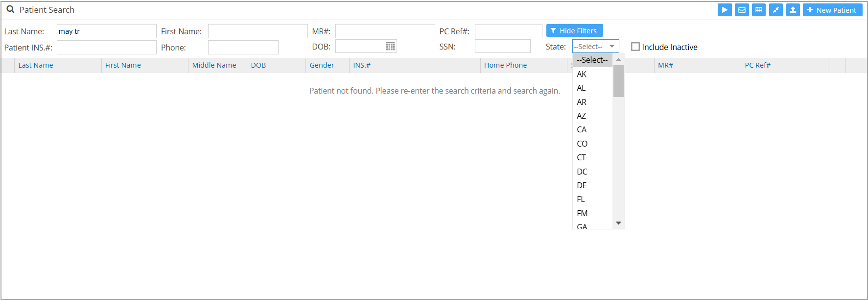Viewport: 868px width, 300px height.
Task: Click the compress arrows icon button
Action: pos(776,10)
